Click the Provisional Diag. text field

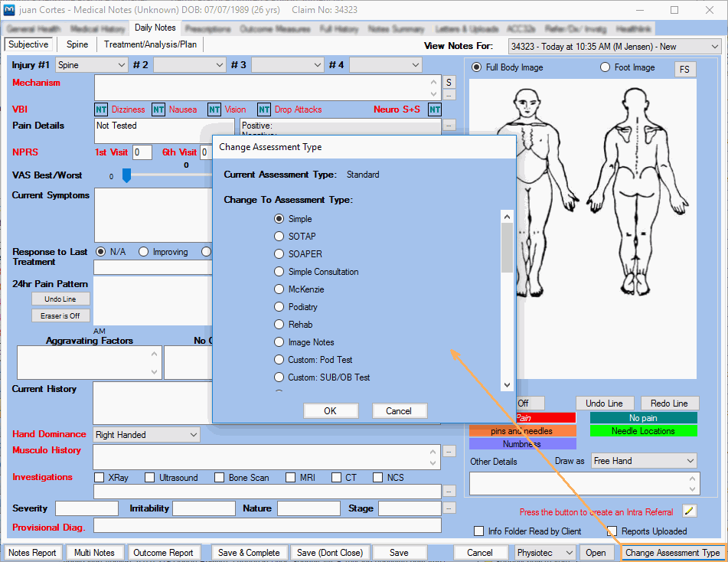267,526
